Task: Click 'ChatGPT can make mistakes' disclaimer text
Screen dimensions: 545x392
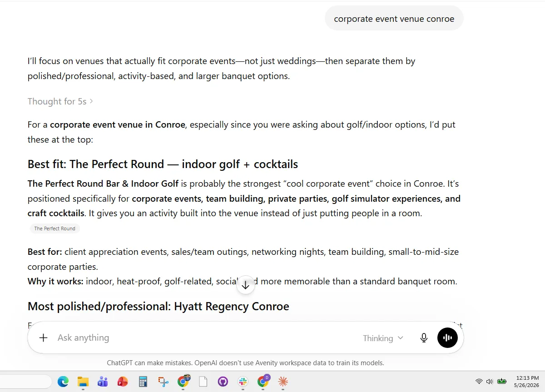Action: (245, 363)
